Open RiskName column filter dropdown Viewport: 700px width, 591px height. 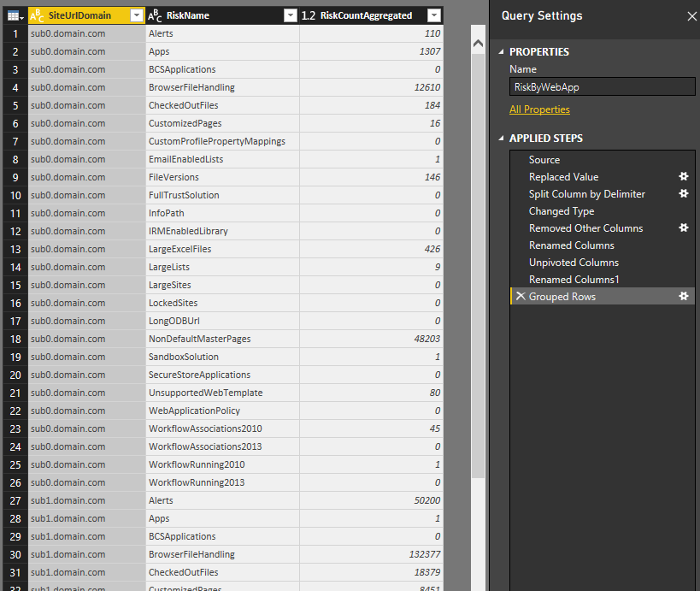coord(290,15)
